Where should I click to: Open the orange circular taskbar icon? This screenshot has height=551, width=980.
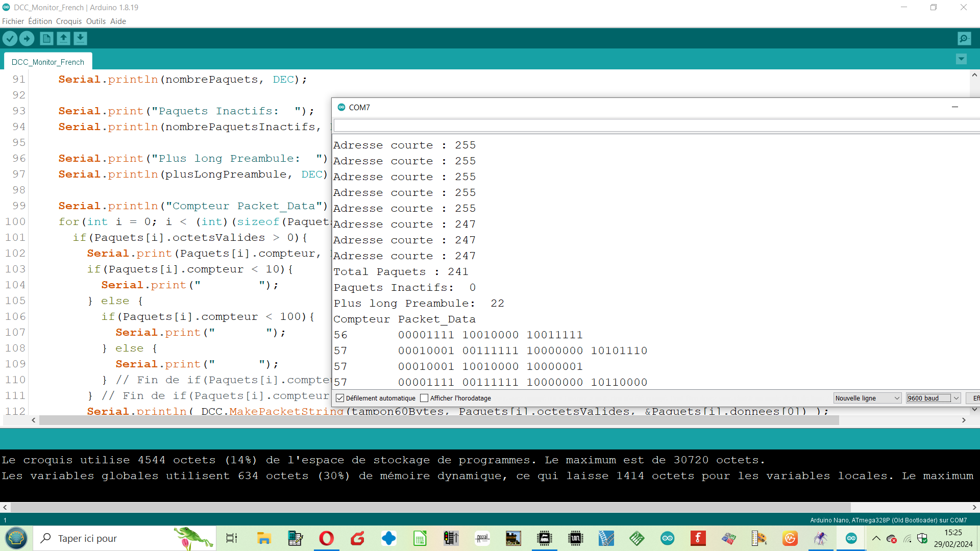pos(790,538)
